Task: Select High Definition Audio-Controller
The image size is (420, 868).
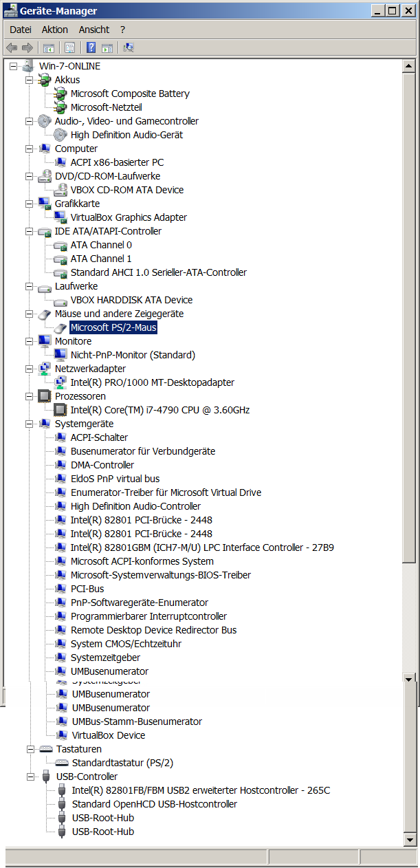Action: (x=135, y=506)
